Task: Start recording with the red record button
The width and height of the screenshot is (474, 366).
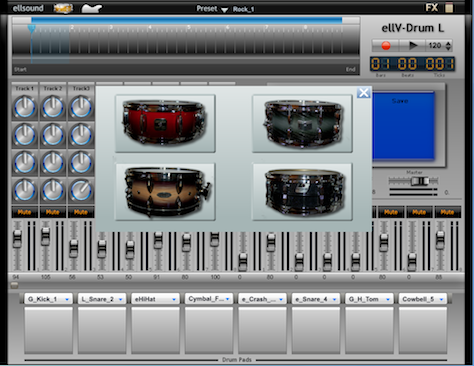Action: click(386, 45)
